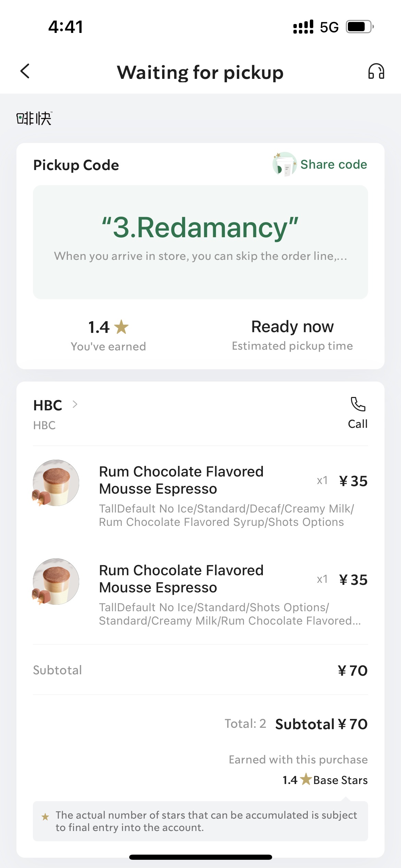Open customer support headset icon
Viewport: 401px width, 868px height.
click(x=376, y=71)
